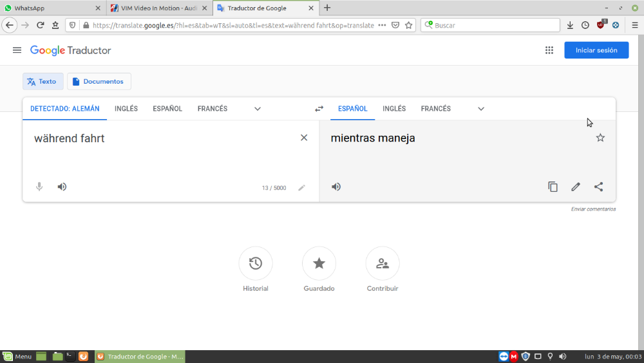Click the source text 'während fahrt'
644x363 pixels.
click(x=70, y=138)
